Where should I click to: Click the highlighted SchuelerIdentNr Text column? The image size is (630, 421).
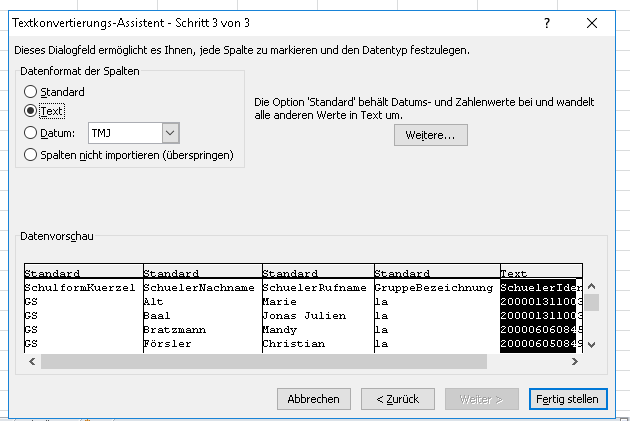pyautogui.click(x=539, y=308)
